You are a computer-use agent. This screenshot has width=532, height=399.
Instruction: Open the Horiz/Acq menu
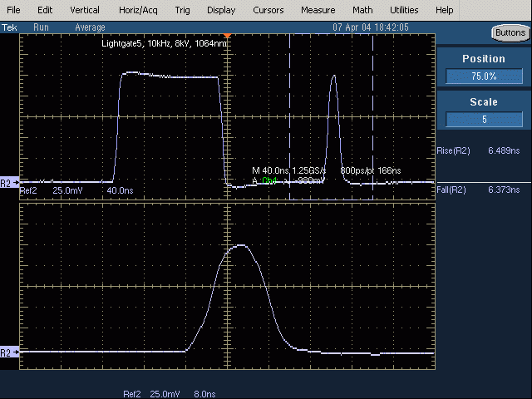coord(138,11)
